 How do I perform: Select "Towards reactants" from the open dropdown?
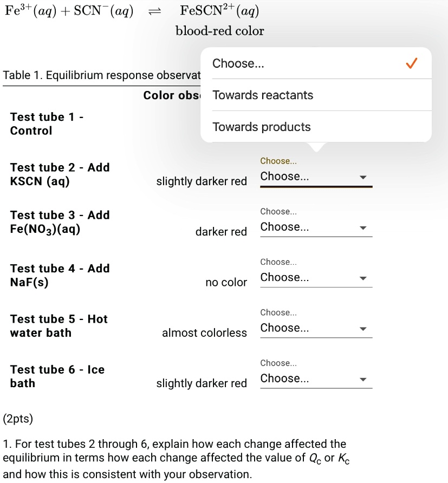tap(262, 95)
